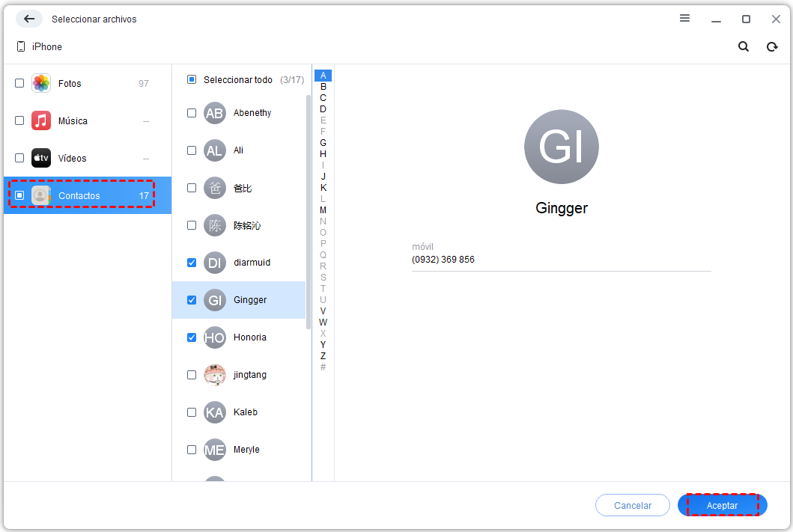
Task: Click the refresh icon
Action: click(772, 46)
